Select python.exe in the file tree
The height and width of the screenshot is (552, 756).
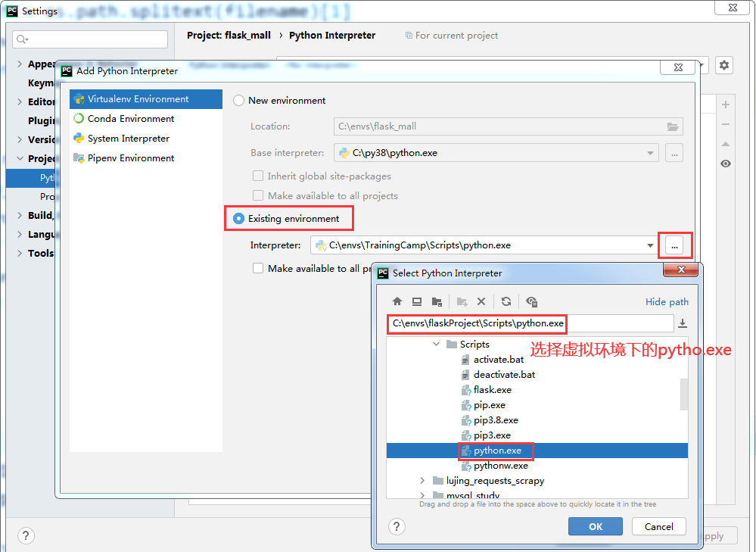537,451
